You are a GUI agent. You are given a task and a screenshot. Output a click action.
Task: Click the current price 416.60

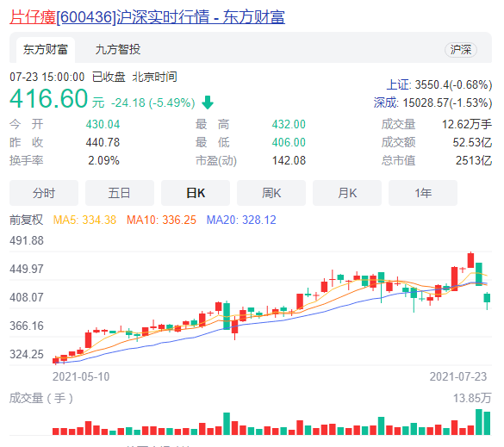(48, 98)
